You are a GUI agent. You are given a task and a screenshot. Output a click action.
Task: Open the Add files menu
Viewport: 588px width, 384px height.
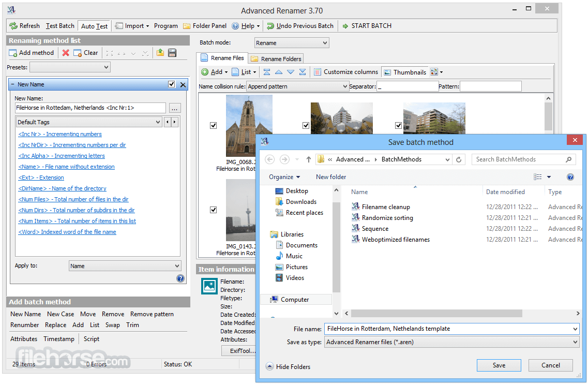[215, 72]
